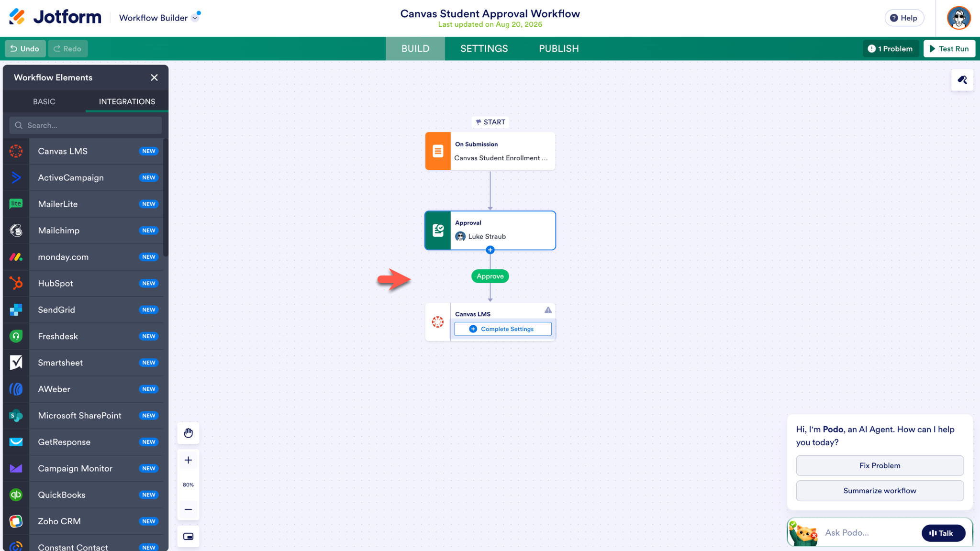
Task: Open the user avatar menu
Action: pyautogui.click(x=958, y=18)
